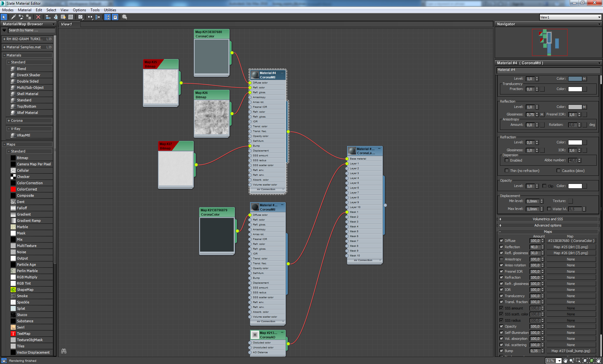Open the Options menu
This screenshot has width=603, height=364.
pyautogui.click(x=79, y=10)
